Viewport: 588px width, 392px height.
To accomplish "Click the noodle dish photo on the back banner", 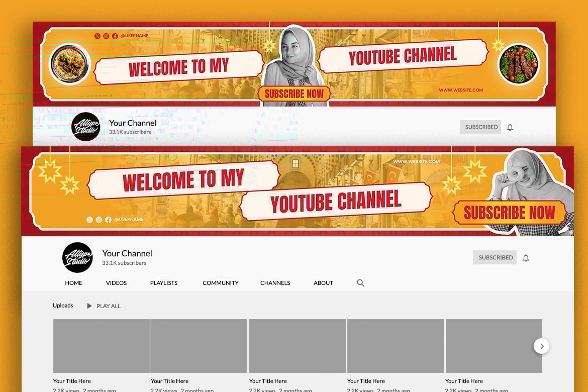I will click(70, 64).
